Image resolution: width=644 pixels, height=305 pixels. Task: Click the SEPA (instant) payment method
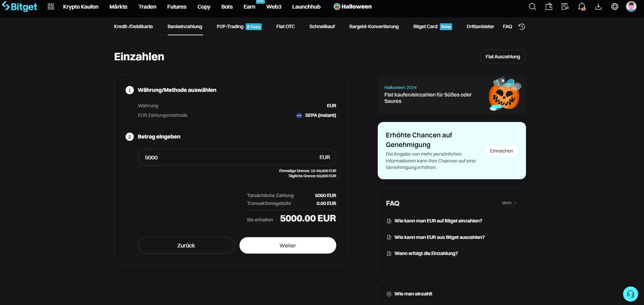coord(316,115)
